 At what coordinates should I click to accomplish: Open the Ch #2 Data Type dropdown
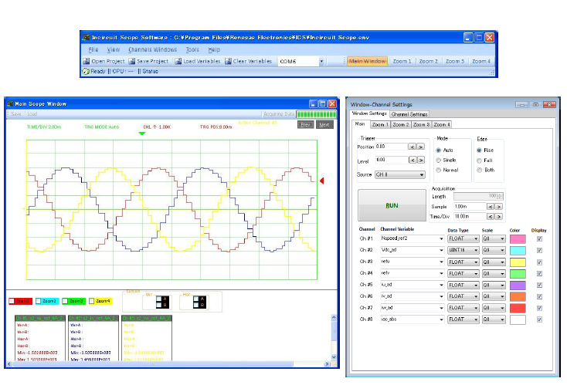pos(475,251)
